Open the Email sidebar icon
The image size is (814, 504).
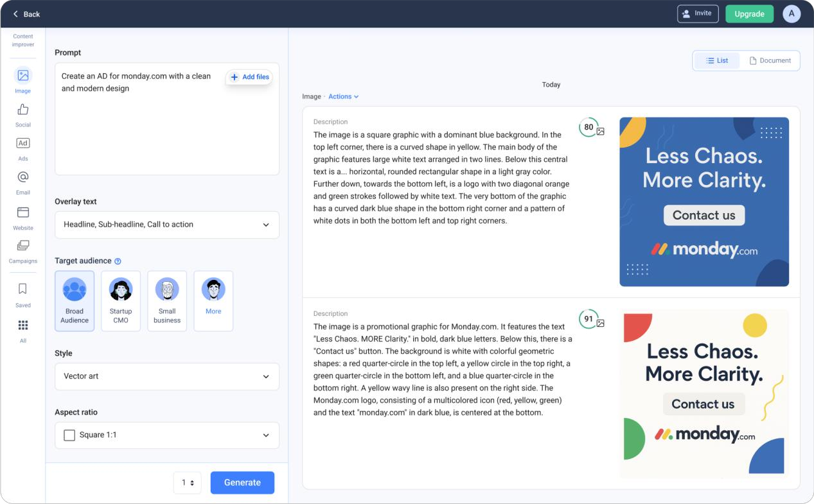point(23,177)
